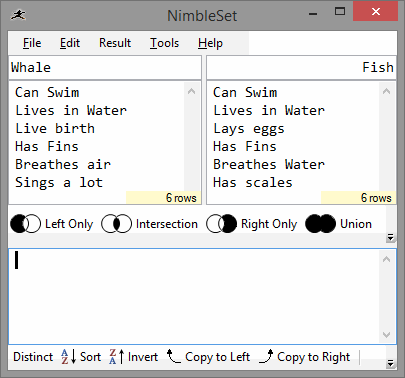Select 'Sings a lot' in the Whale list

59,183
